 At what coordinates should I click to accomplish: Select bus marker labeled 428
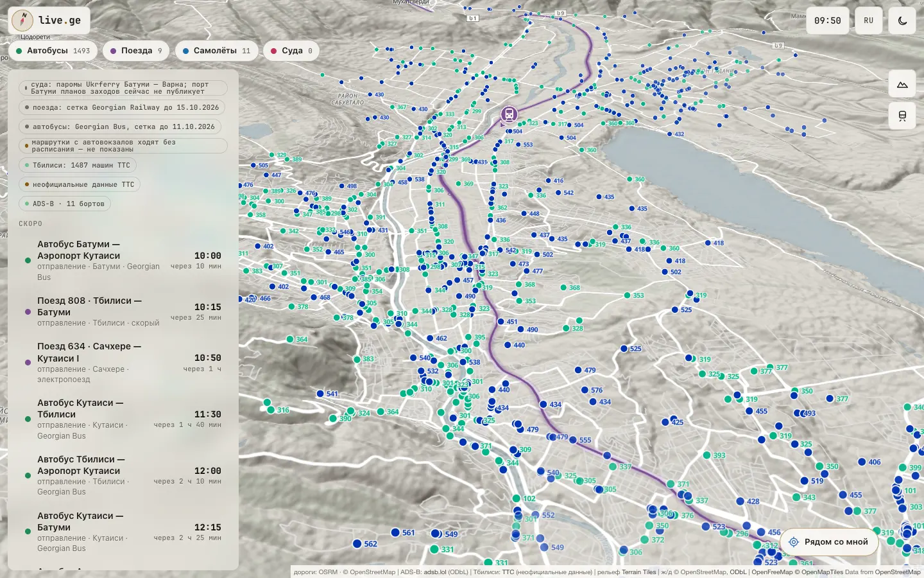(740, 502)
